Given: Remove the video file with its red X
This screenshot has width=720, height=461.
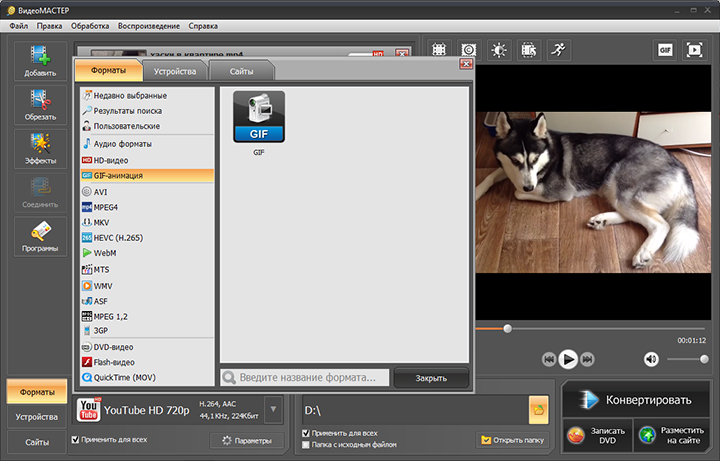Looking at the screenshot, I should pyautogui.click(x=402, y=53).
